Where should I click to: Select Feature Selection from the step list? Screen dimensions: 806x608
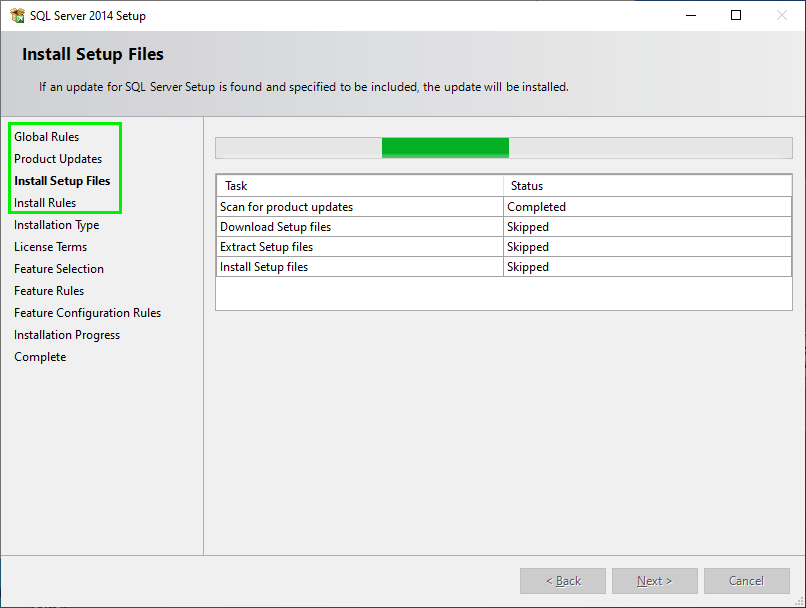58,268
